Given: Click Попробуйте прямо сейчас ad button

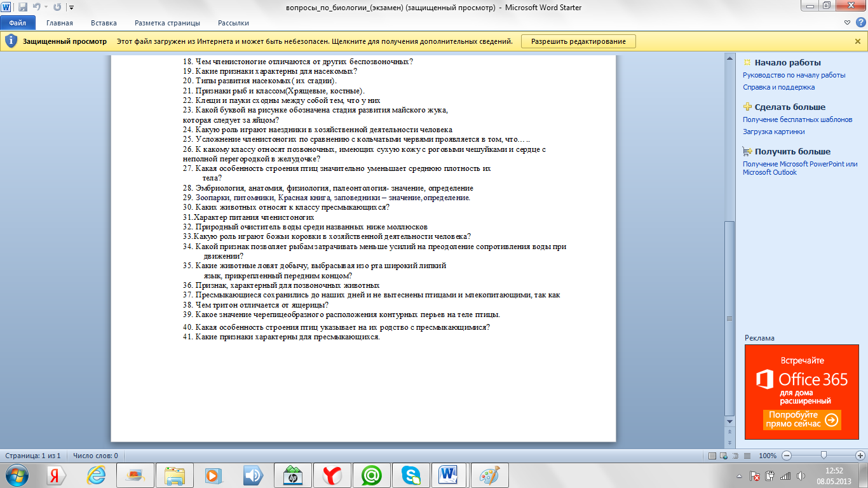Looking at the screenshot, I should 802,419.
